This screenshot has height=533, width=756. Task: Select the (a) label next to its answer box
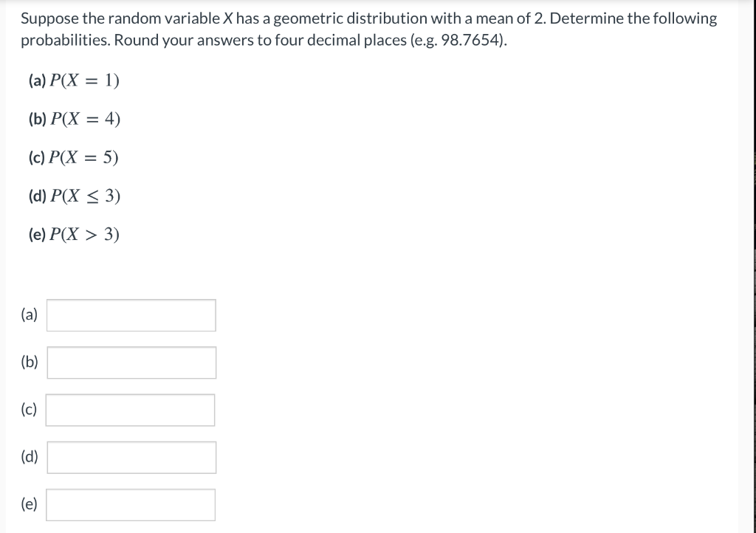pos(28,314)
